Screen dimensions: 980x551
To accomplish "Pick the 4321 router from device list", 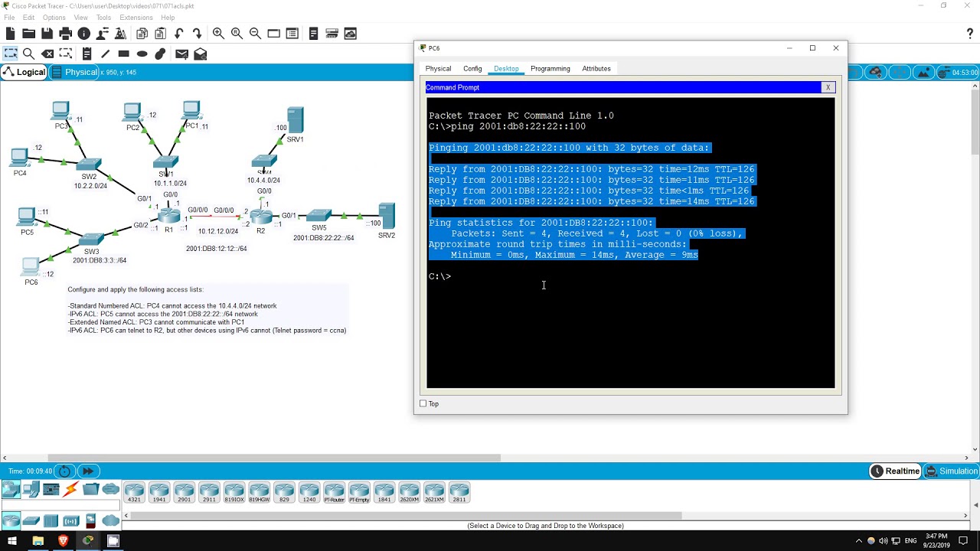I will 134,492.
